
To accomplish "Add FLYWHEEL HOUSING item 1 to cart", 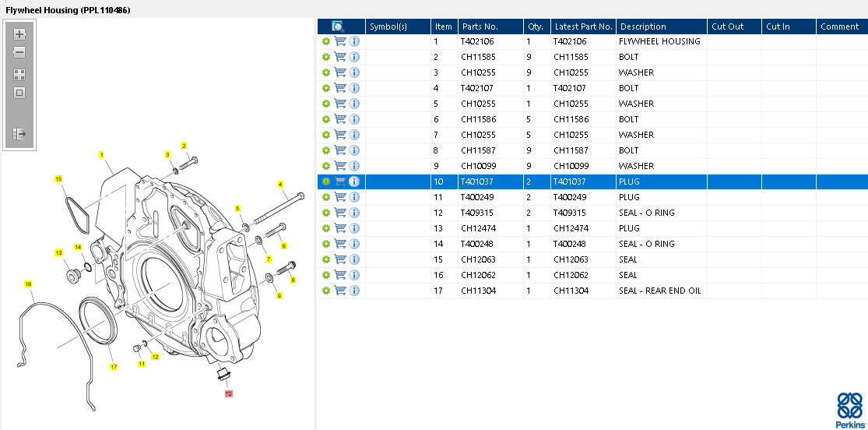I will point(340,41).
